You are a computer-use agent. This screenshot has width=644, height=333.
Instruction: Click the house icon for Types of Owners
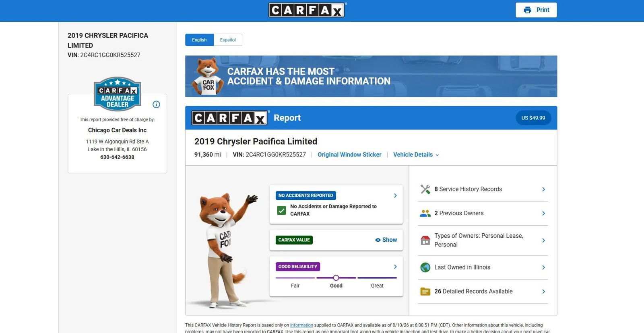tap(425, 240)
